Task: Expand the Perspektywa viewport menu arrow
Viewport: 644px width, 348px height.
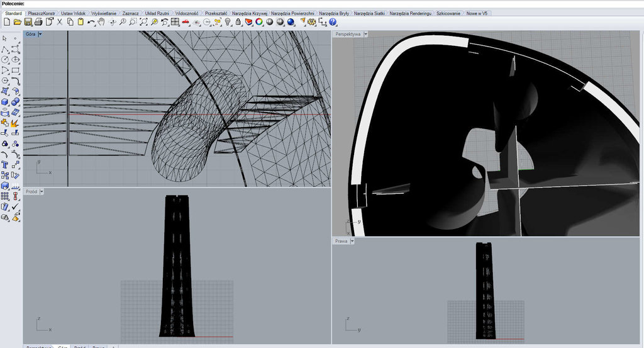Action: [x=366, y=35]
